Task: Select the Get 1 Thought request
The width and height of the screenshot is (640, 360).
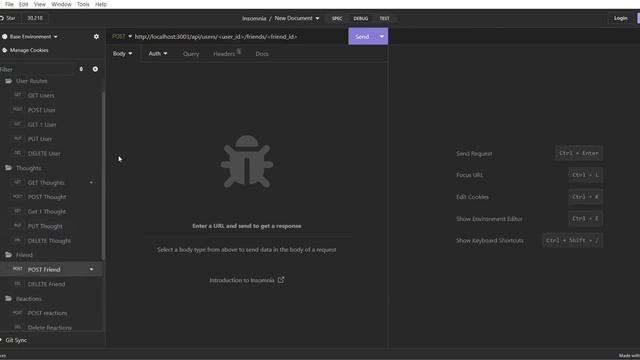Action: (47, 212)
